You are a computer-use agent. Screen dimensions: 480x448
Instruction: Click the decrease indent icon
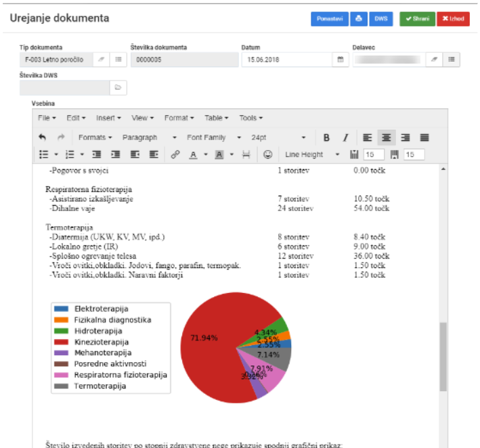(x=97, y=154)
